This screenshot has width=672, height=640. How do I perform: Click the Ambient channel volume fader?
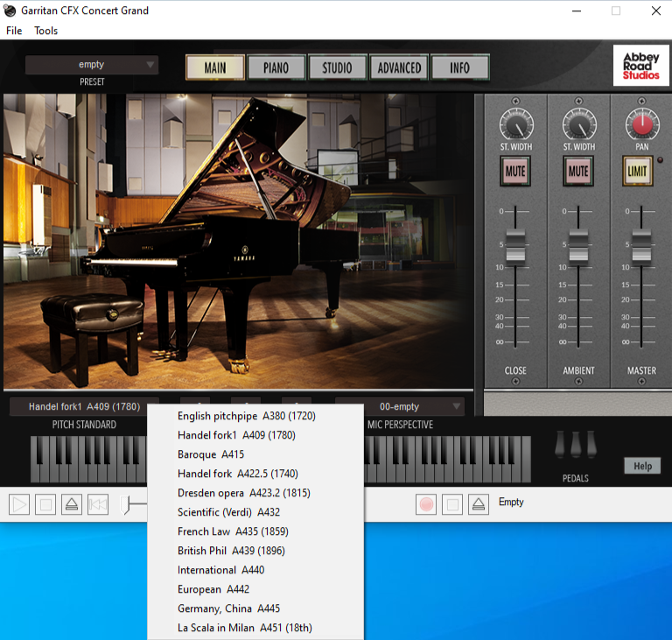[x=578, y=245]
